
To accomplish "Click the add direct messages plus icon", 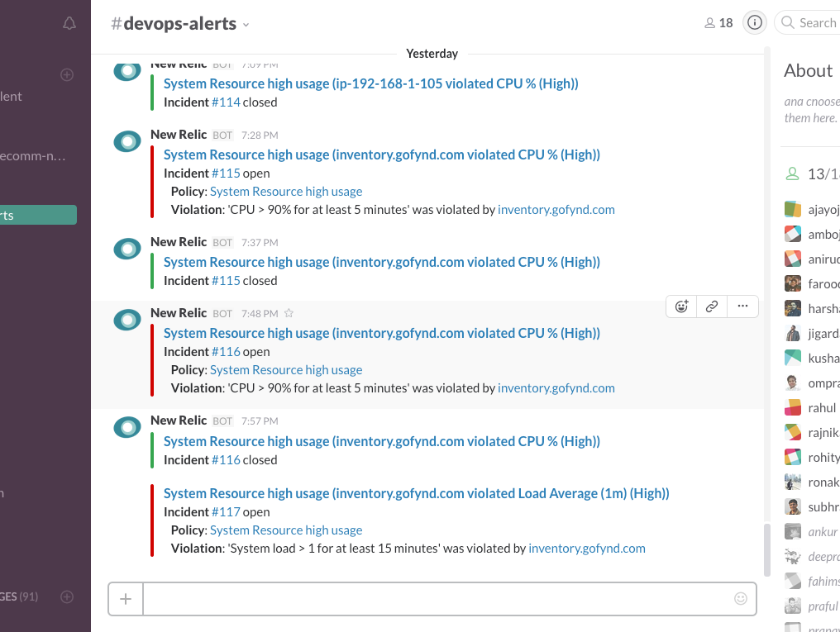I will click(x=68, y=596).
